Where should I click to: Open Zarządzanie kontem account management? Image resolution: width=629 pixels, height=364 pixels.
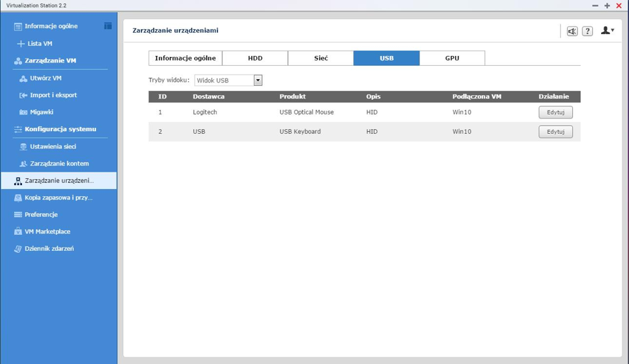[59, 164]
